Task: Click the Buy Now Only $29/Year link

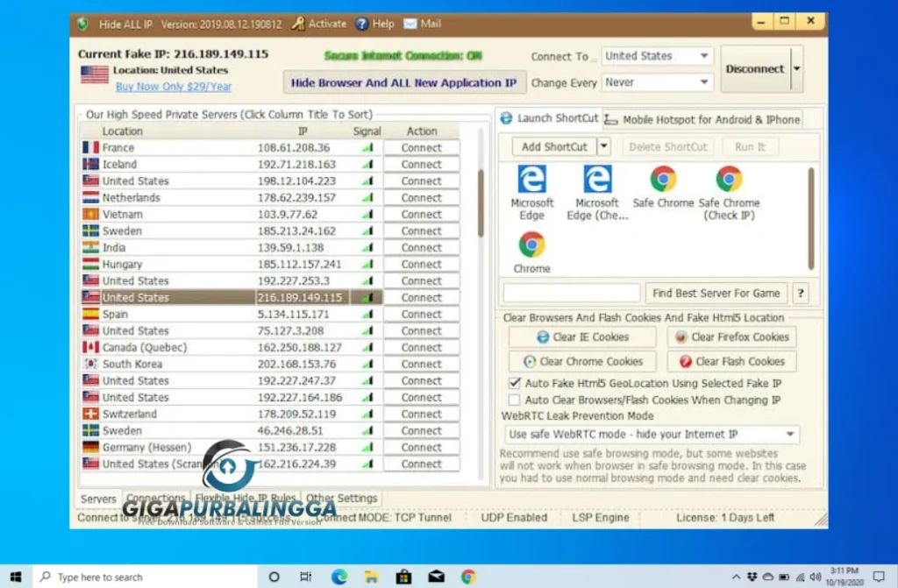Action: [173, 86]
